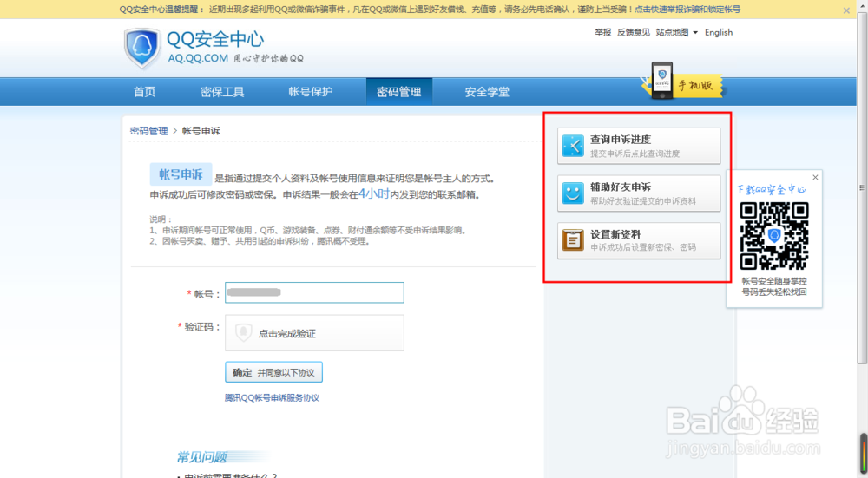This screenshot has width=868, height=478.
Task: Click 点击完成验证 verification box
Action: click(x=314, y=333)
